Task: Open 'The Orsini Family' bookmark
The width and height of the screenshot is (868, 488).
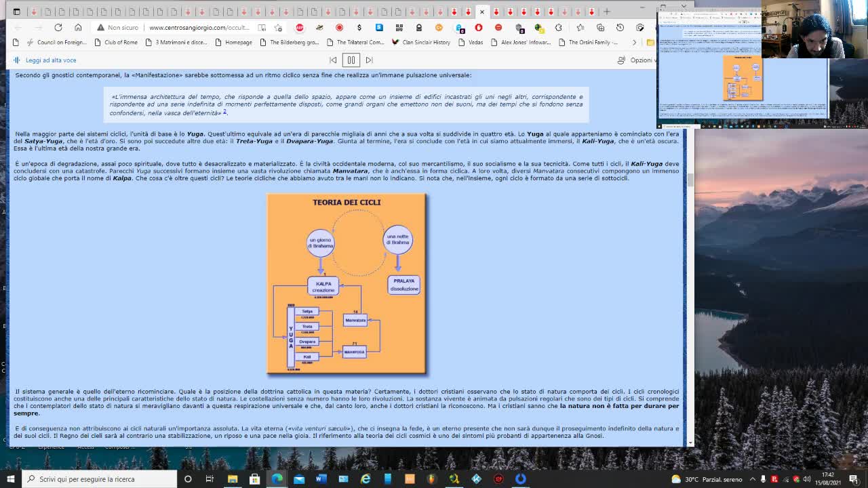Action: [589, 42]
